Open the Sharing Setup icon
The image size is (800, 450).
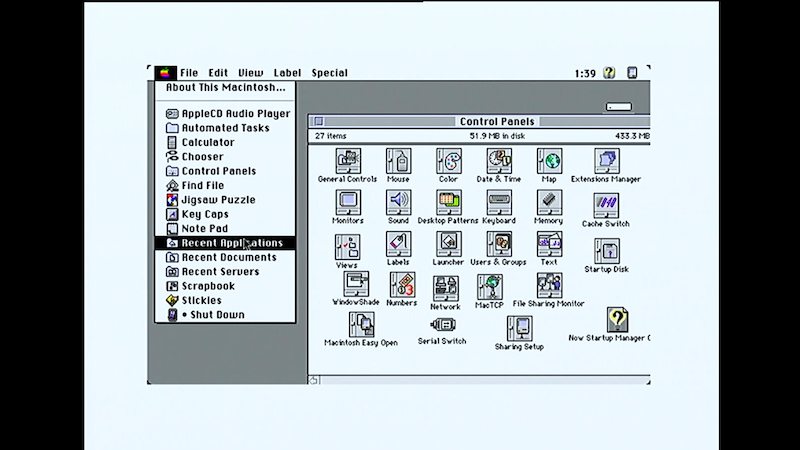click(519, 328)
